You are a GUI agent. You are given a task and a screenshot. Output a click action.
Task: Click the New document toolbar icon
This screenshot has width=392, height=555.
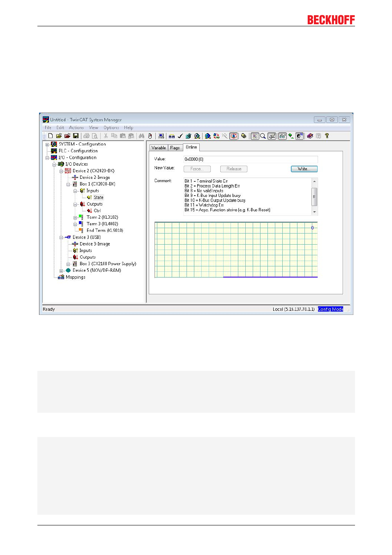click(x=51, y=136)
